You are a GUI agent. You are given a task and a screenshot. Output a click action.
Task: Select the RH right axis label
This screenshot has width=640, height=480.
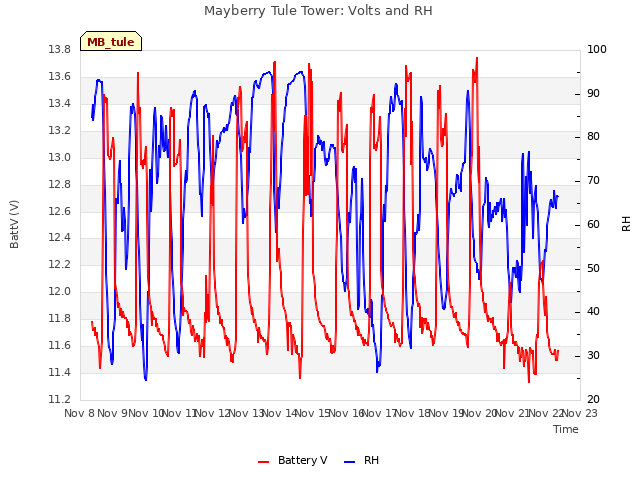[626, 224]
